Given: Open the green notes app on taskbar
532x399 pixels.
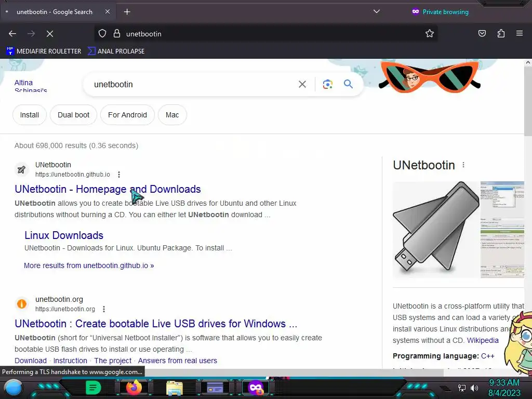Looking at the screenshot, I should [94, 388].
